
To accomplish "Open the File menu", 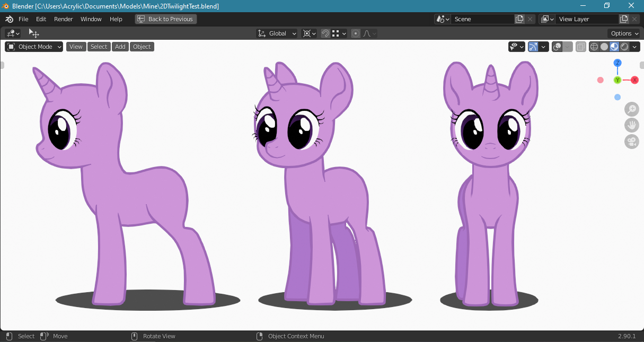I will point(23,19).
